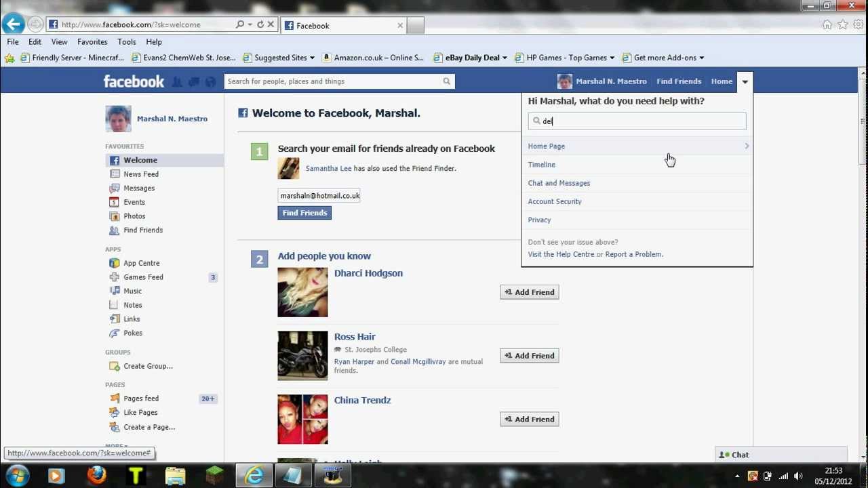Screen dimensions: 868x488
Task: Close the Facebook tab
Action: point(400,25)
